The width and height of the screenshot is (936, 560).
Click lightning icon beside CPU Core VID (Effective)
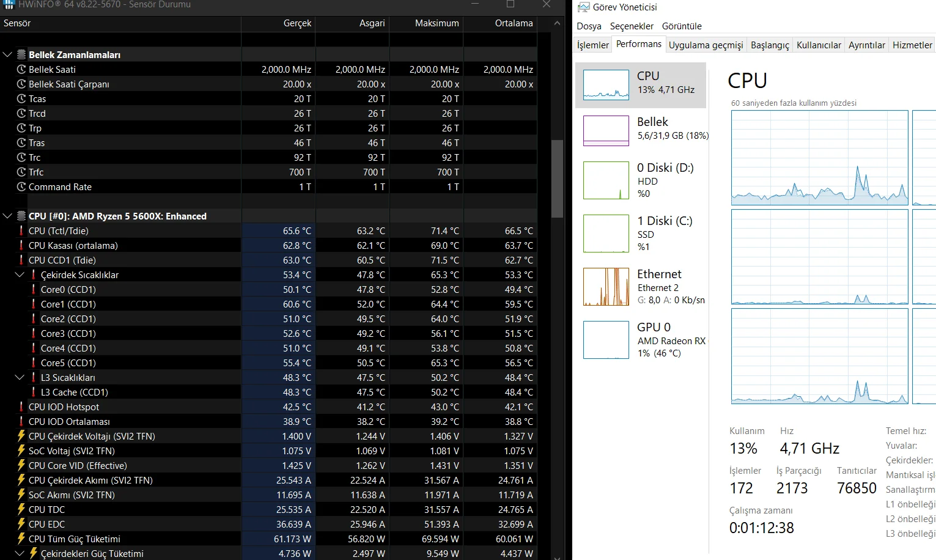pyautogui.click(x=21, y=465)
